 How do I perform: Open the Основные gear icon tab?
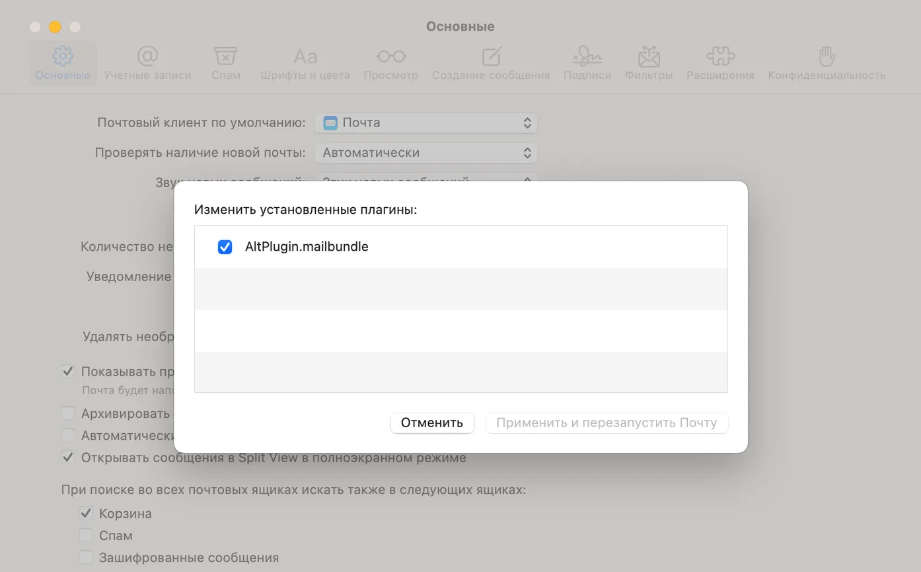(x=62, y=56)
